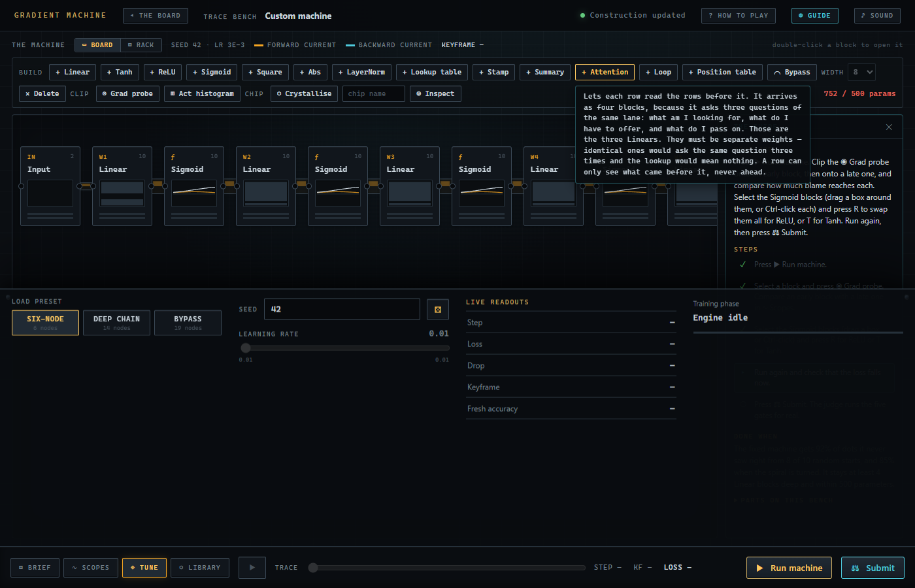
Task: Add a LayerNorm block
Action: pos(362,73)
